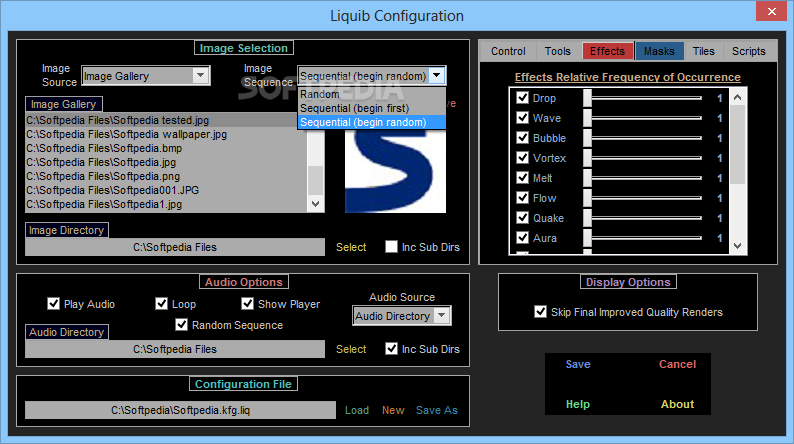Toggle the Bubble effect checkbox

pos(523,138)
